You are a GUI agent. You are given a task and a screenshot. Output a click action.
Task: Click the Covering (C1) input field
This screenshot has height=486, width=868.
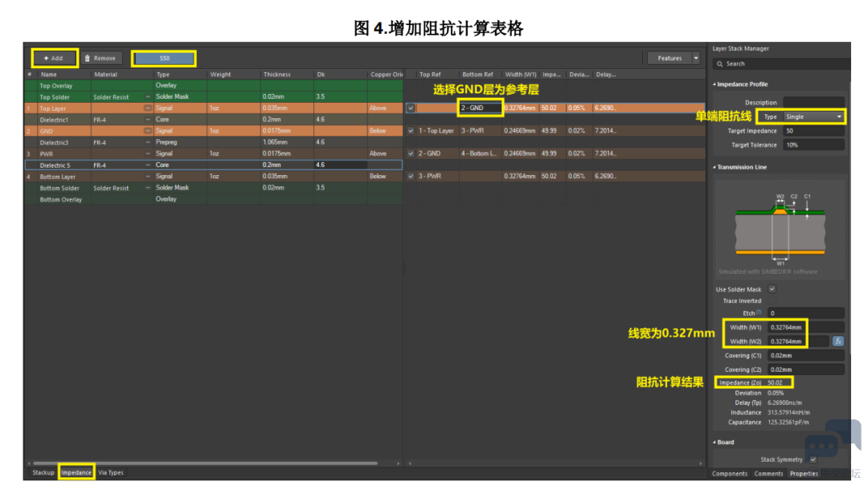(x=806, y=355)
